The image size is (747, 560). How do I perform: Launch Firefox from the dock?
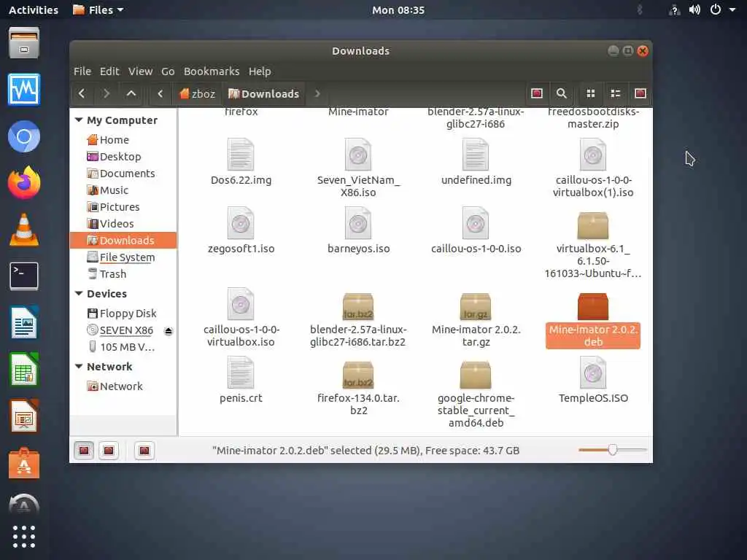pos(24,182)
